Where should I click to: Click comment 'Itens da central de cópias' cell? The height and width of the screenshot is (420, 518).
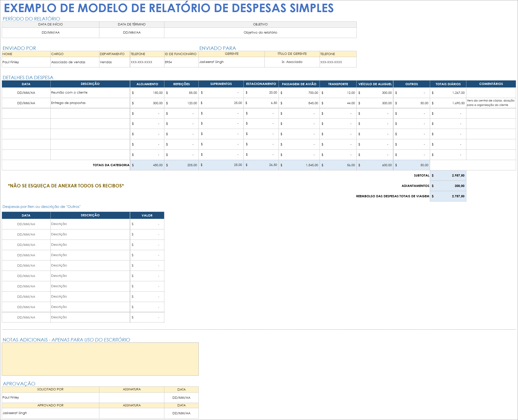pyautogui.click(x=491, y=103)
